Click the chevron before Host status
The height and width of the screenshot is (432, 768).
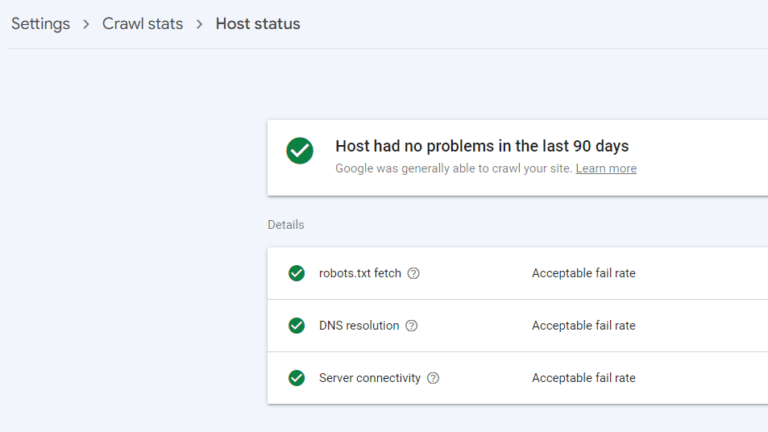click(x=200, y=24)
